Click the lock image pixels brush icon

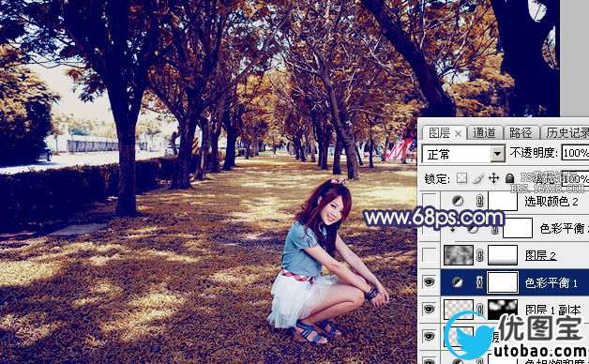[x=477, y=178]
